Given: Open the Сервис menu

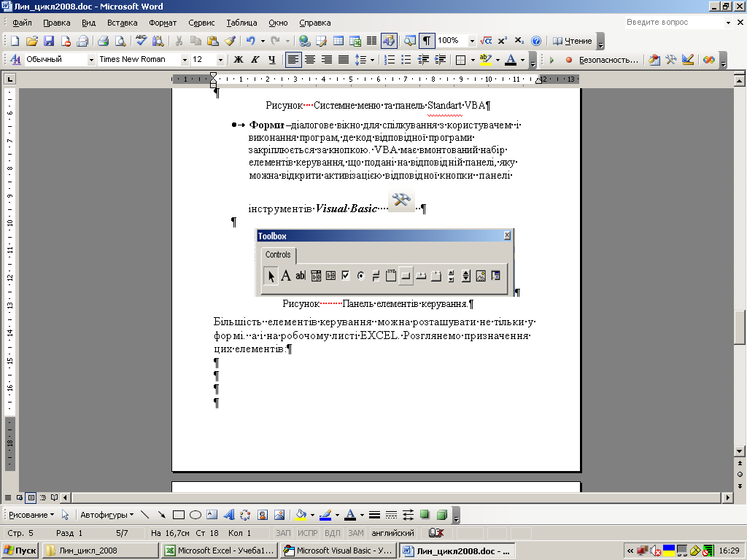Looking at the screenshot, I should pyautogui.click(x=201, y=23).
